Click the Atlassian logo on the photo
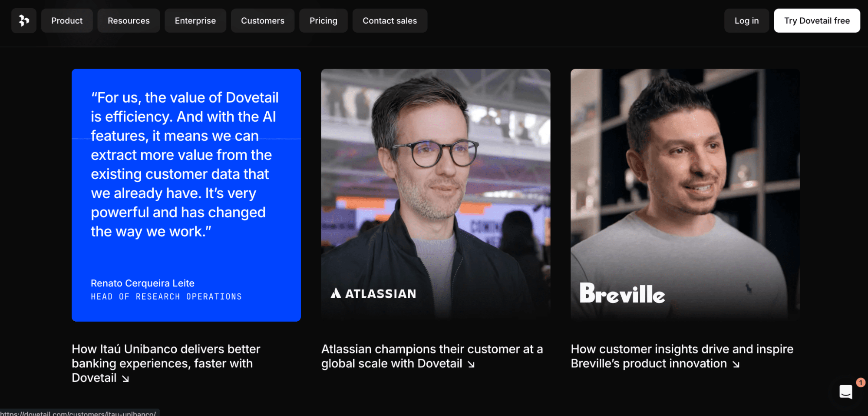 [x=373, y=293]
